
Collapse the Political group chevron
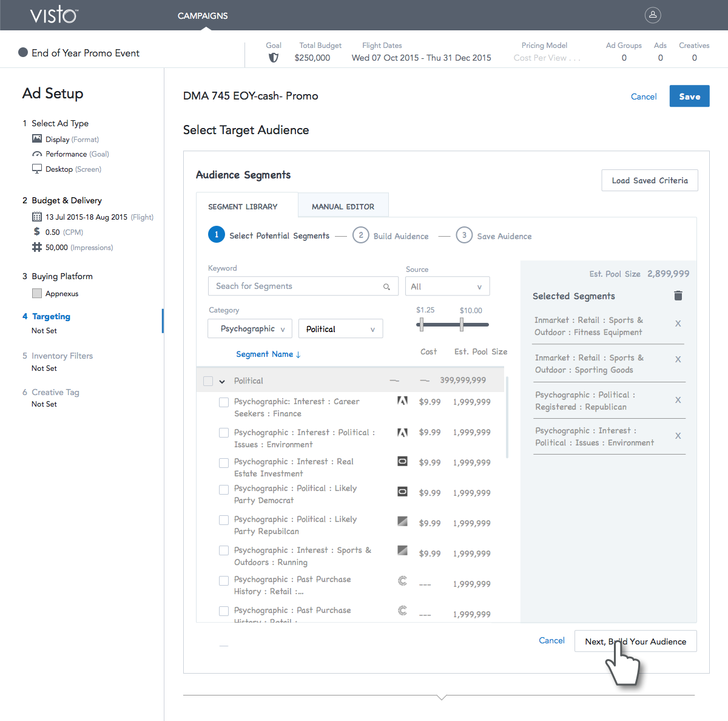pyautogui.click(x=222, y=382)
